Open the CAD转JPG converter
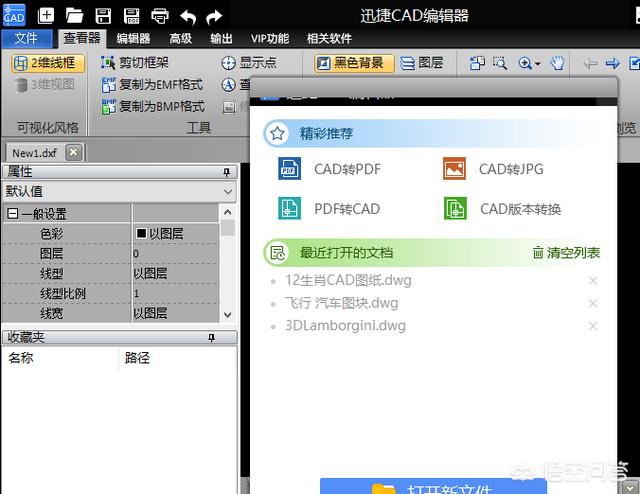Image resolution: width=640 pixels, height=494 pixels. [493, 169]
